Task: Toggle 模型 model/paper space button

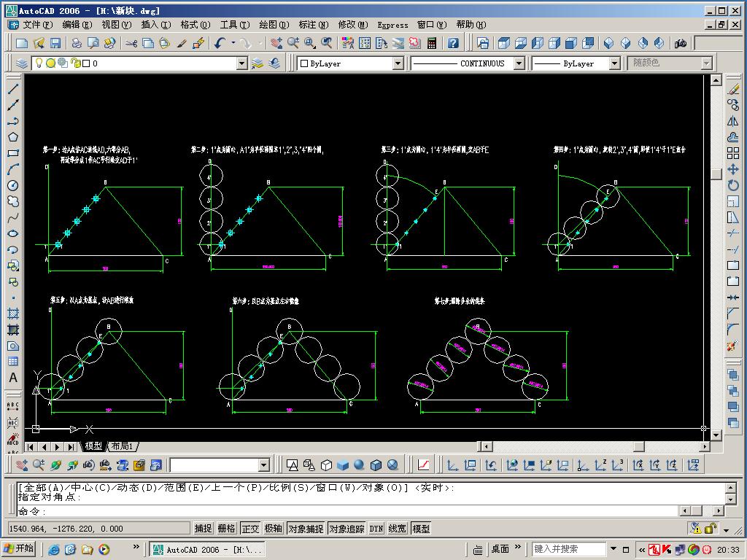Action: click(x=421, y=529)
